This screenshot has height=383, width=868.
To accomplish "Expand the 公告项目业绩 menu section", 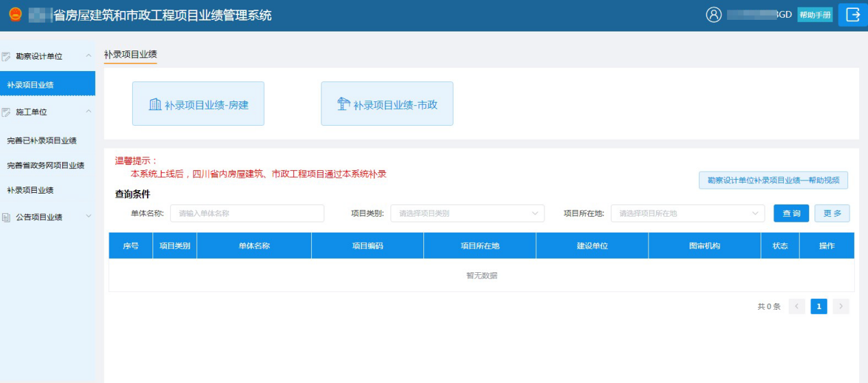I will [88, 217].
